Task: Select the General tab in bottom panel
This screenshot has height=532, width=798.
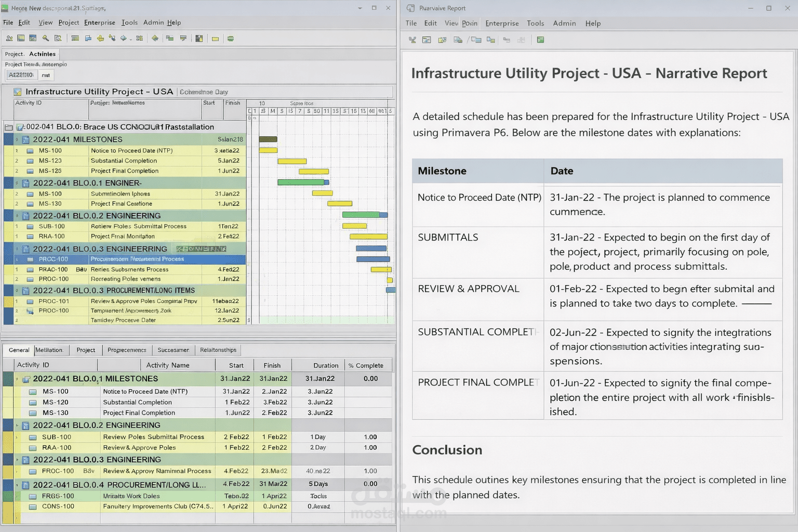Action: 19,350
